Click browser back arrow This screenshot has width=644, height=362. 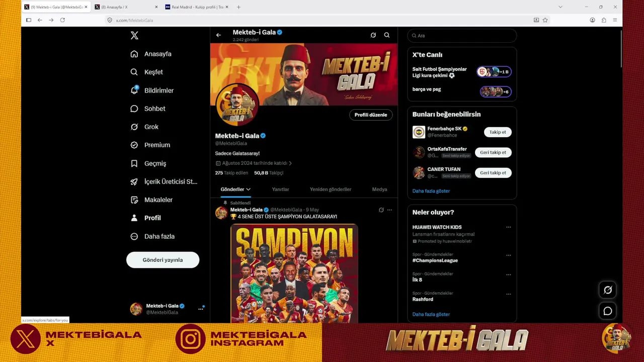click(40, 20)
